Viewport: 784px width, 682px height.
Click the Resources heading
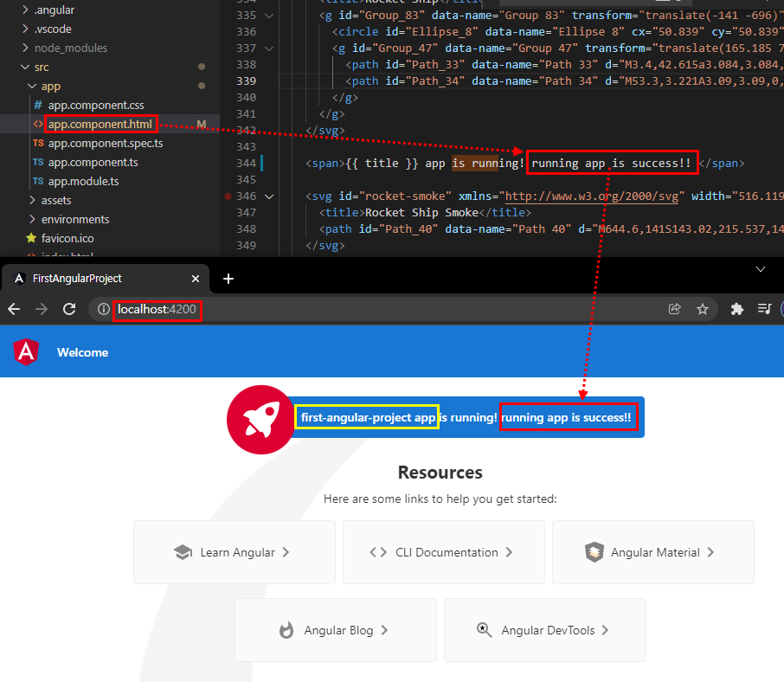pyautogui.click(x=440, y=473)
